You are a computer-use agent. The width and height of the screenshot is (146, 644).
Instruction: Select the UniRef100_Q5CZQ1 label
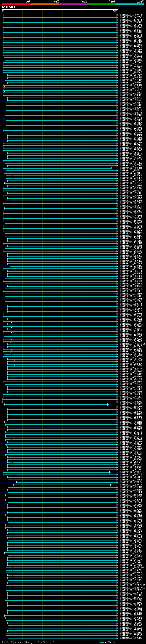(x=131, y=505)
